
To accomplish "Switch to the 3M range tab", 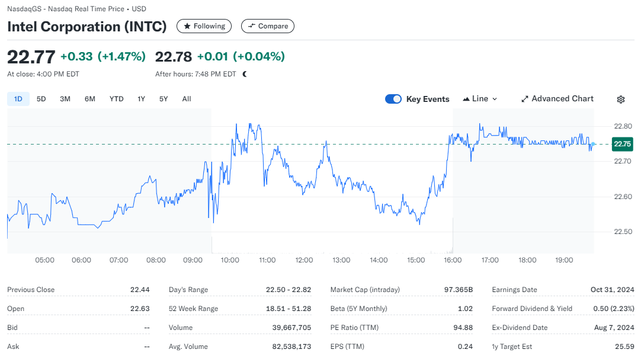I will [65, 99].
